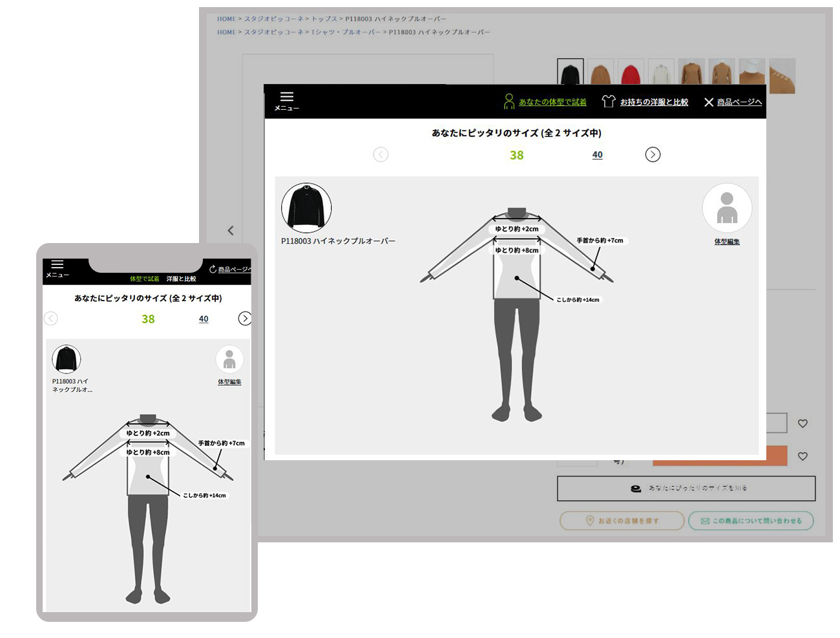Add to wishlist with upper heart icon

click(x=803, y=423)
